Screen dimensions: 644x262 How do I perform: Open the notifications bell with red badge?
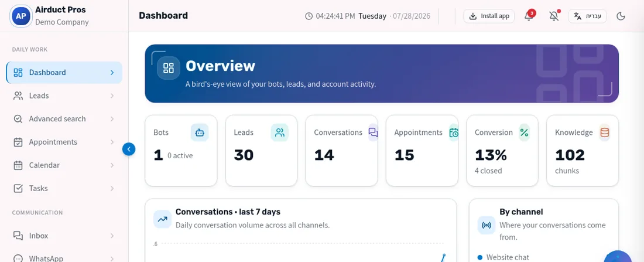pyautogui.click(x=529, y=16)
